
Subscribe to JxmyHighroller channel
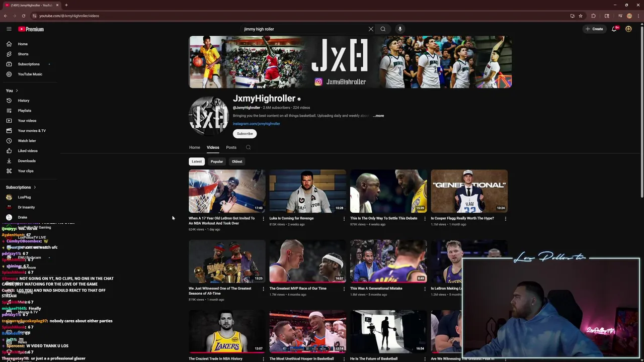tap(245, 134)
